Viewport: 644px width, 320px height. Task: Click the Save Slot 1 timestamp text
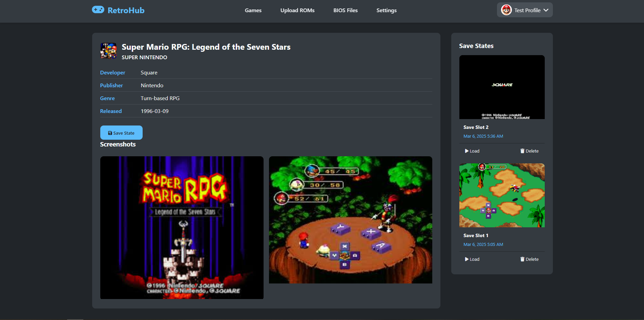[x=483, y=244]
